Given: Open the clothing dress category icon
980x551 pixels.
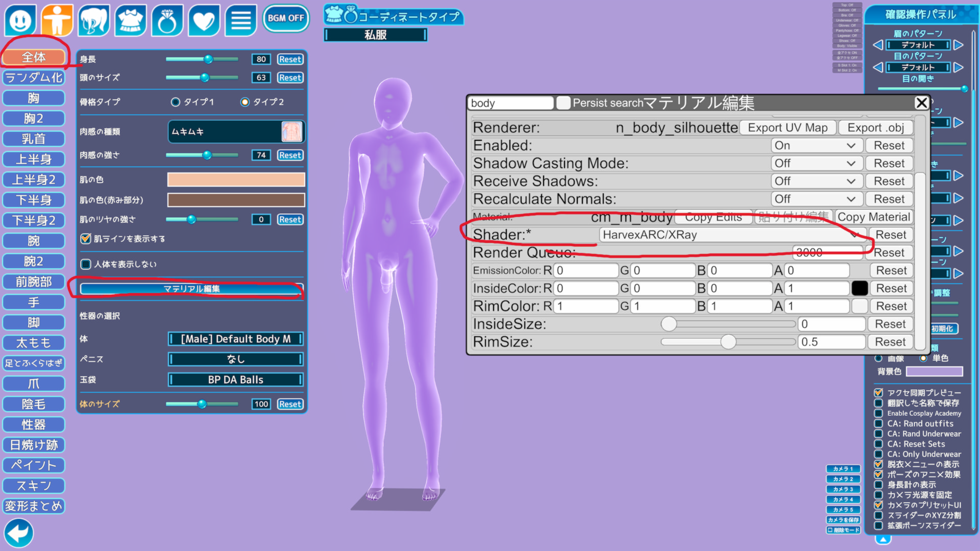Looking at the screenshot, I should click(131, 20).
